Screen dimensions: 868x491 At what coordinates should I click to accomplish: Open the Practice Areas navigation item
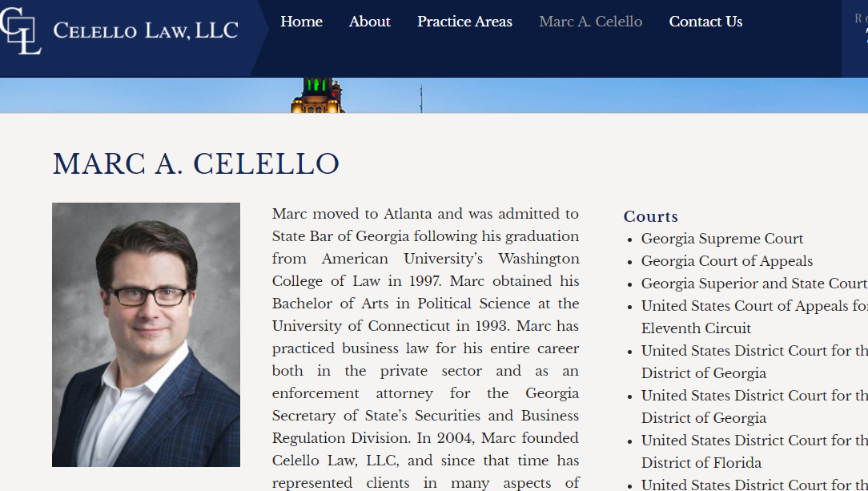(x=464, y=22)
